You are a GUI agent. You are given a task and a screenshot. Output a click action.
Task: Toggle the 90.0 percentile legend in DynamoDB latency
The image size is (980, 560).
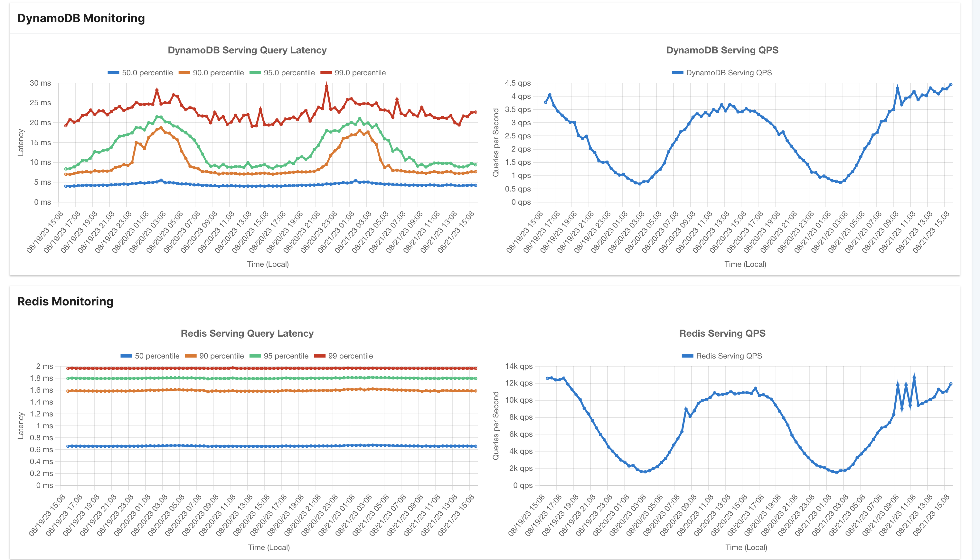click(x=211, y=73)
